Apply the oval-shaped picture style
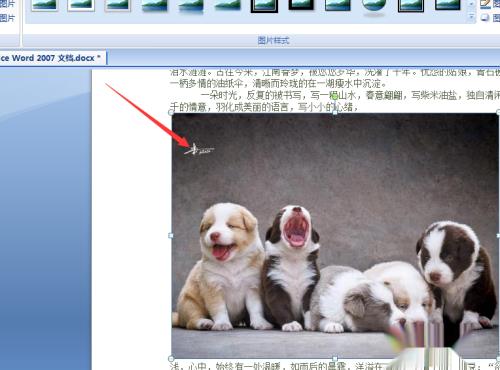 pyautogui.click(x=374, y=5)
